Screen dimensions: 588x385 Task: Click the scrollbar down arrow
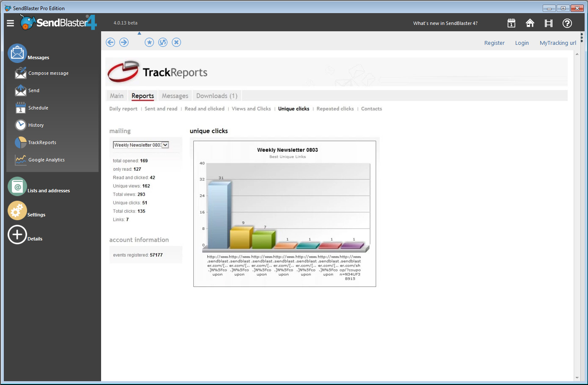pos(577,378)
